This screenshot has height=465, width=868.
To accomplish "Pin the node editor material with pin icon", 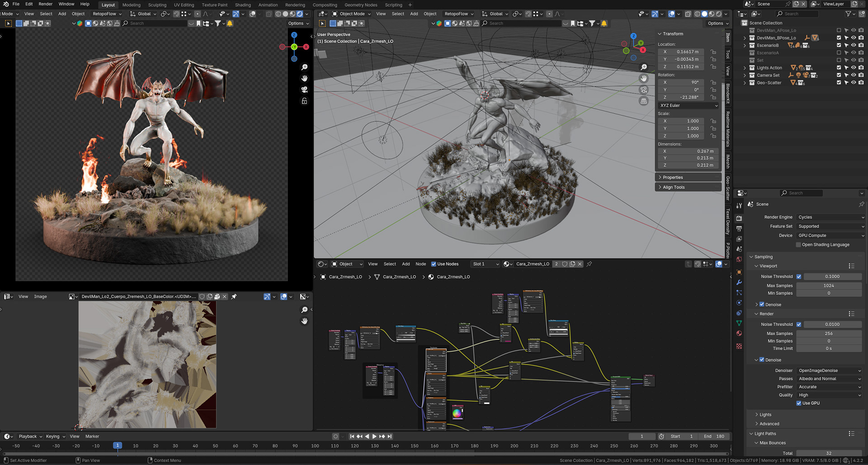I will 589,264.
